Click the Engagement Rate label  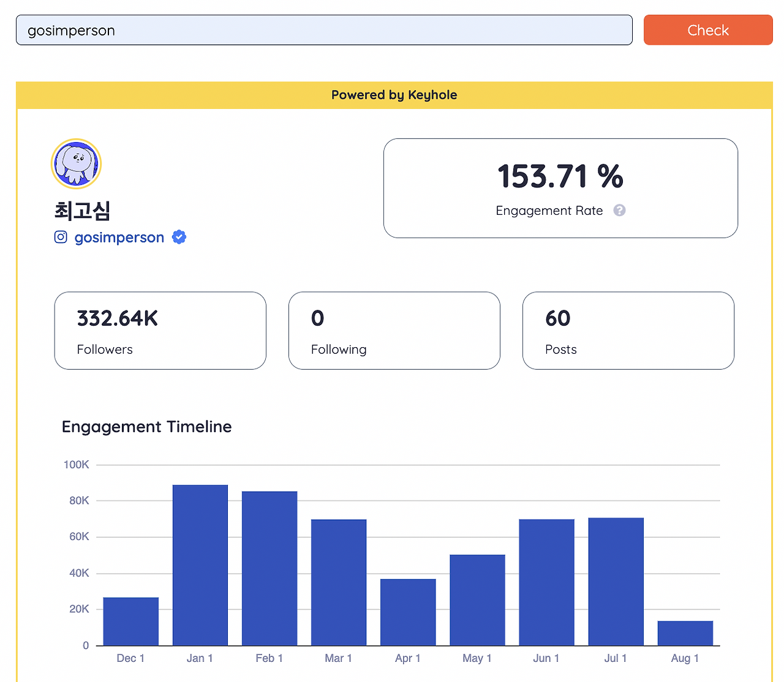[549, 211]
